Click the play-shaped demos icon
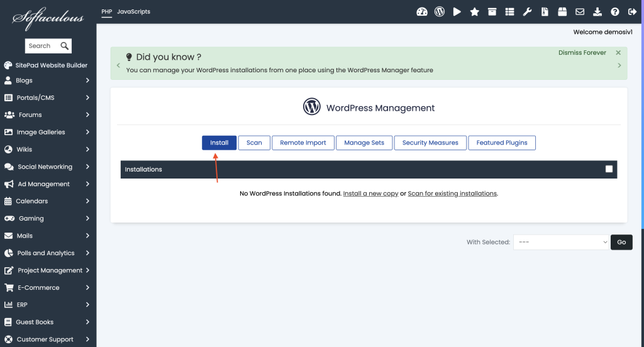 tap(457, 12)
